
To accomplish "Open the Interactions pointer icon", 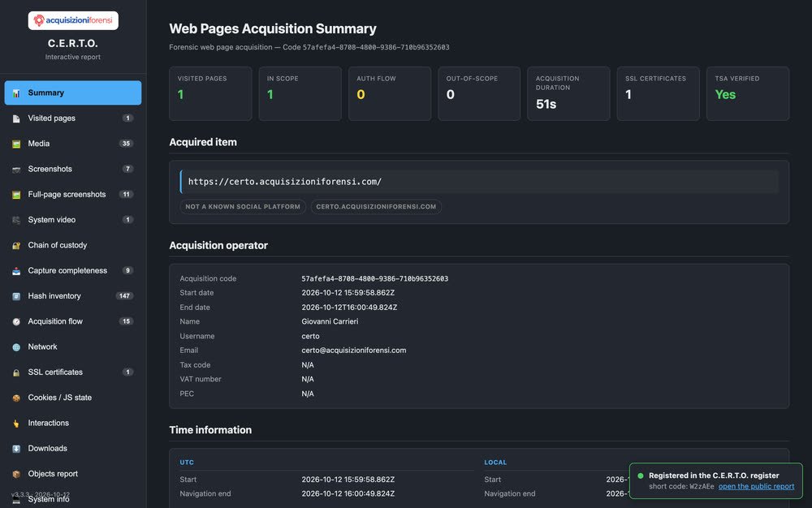I will pyautogui.click(x=16, y=423).
